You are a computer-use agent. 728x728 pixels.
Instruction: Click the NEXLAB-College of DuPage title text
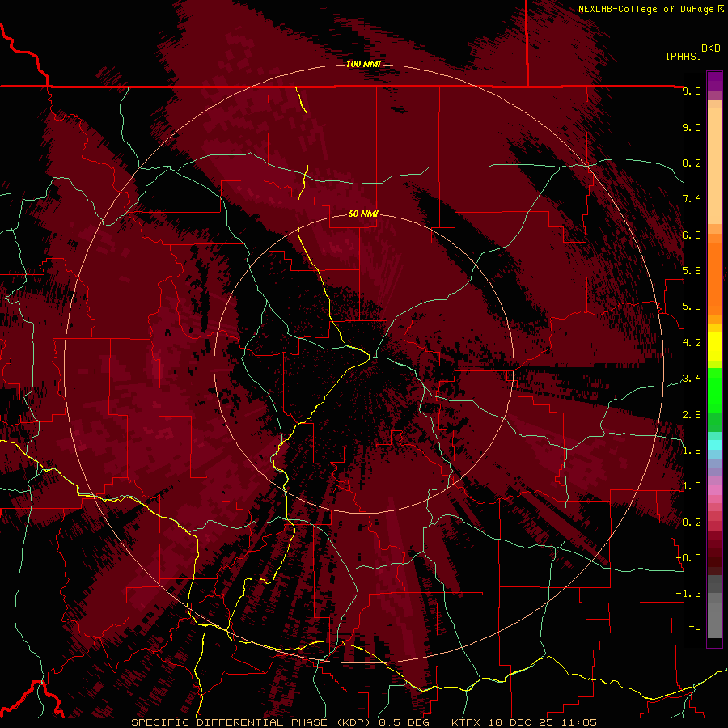pyautogui.click(x=646, y=9)
